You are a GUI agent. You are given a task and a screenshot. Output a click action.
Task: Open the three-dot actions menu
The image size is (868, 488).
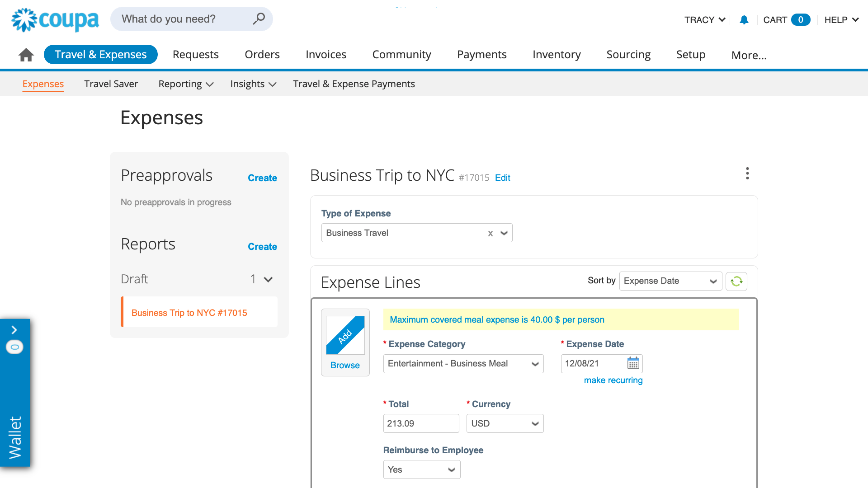(747, 174)
